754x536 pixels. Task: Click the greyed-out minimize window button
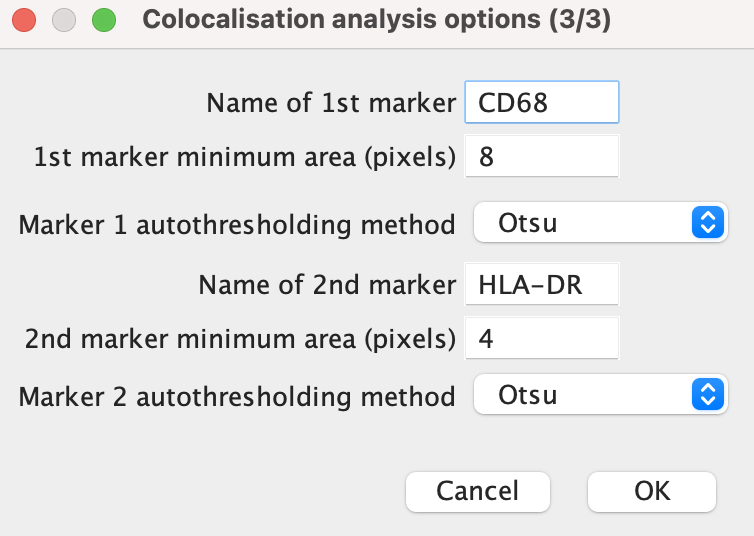(64, 20)
